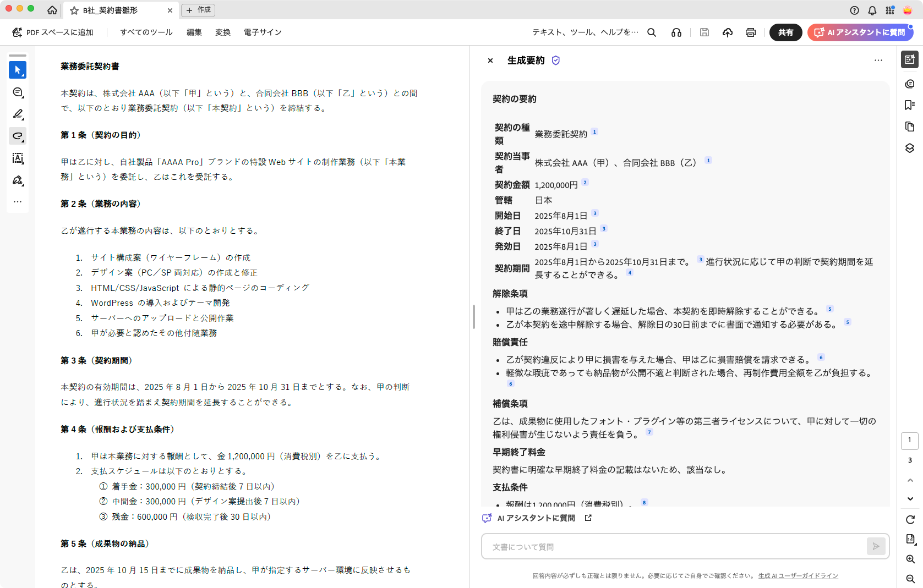Open the 生成 AI ユーザーガイドライン link

click(x=798, y=576)
